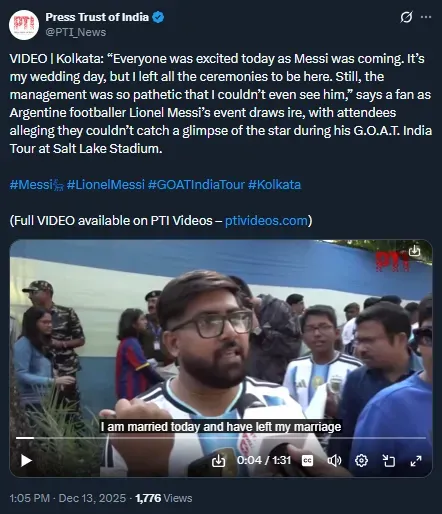Open the Grok explain icon
Image resolution: width=442 pixels, height=514 pixels.
pos(406,17)
